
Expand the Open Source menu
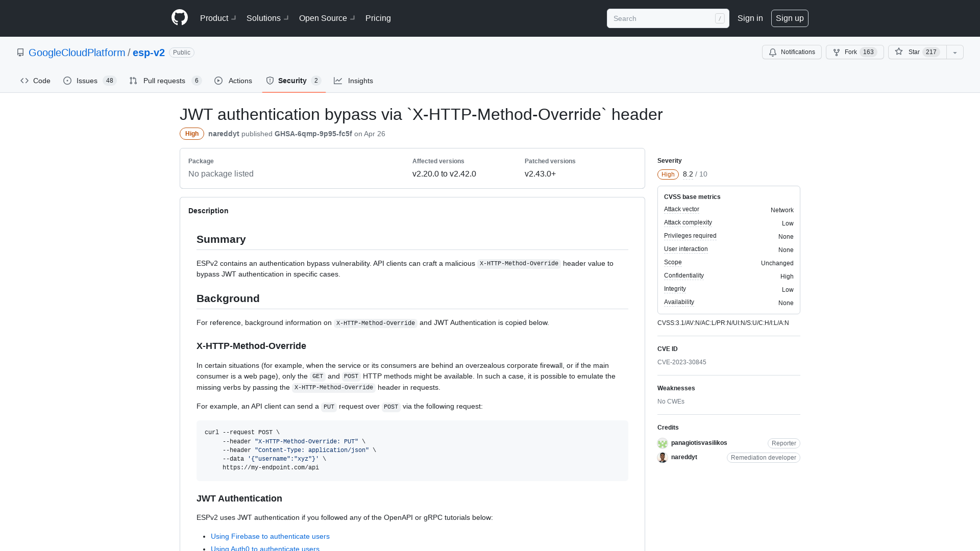327,18
